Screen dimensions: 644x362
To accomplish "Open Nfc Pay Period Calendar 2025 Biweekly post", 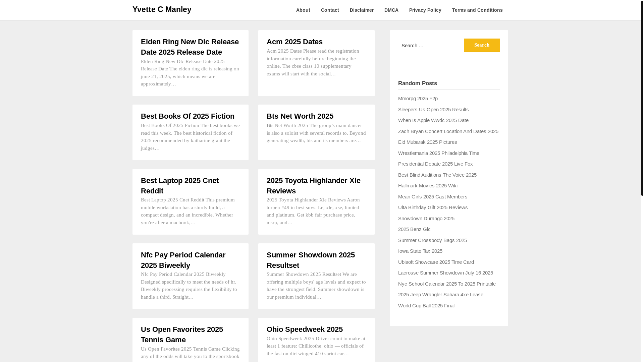I will [x=183, y=260].
